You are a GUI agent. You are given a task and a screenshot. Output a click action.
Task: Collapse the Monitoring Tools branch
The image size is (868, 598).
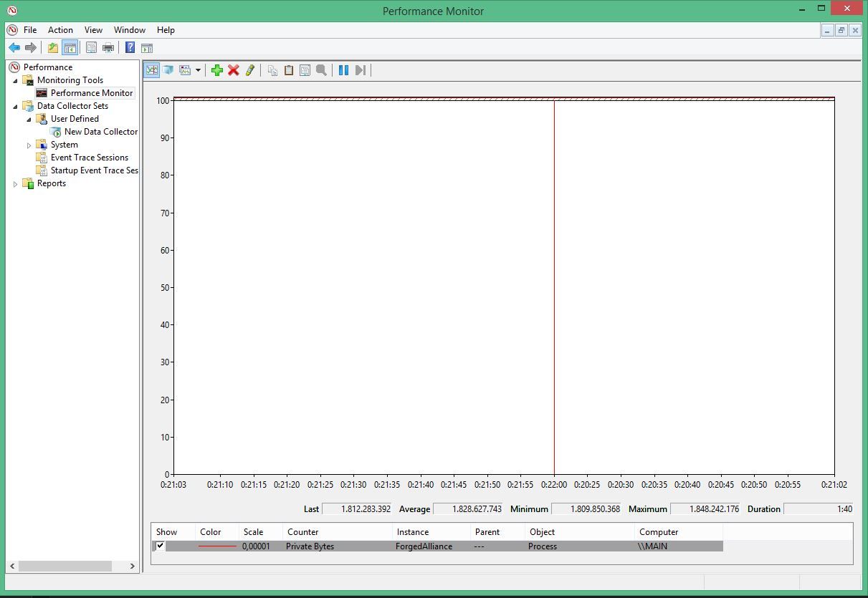tap(16, 80)
